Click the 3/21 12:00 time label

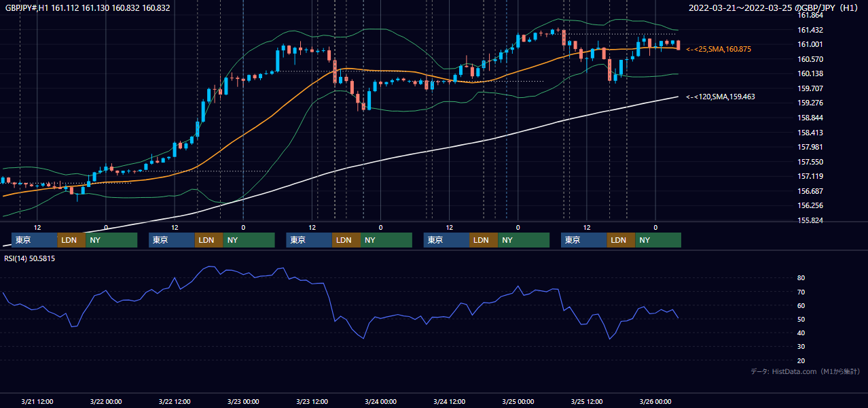click(x=37, y=401)
